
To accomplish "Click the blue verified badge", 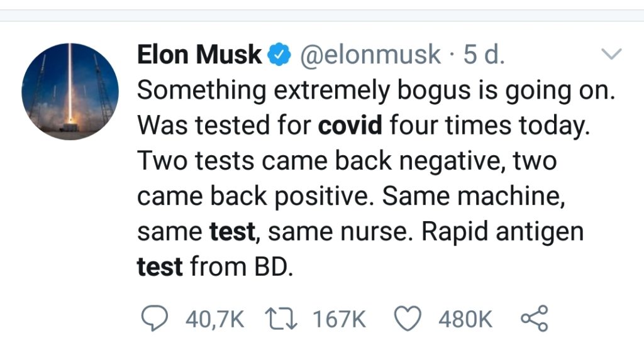I will pos(279,55).
